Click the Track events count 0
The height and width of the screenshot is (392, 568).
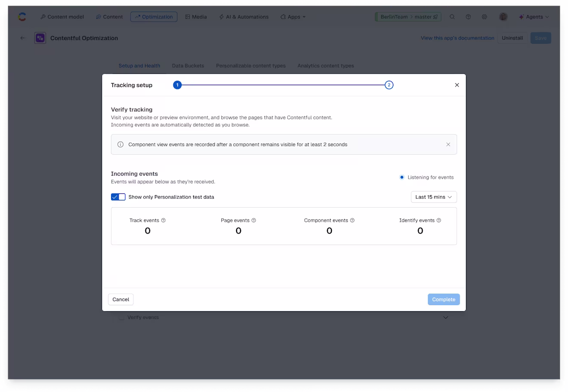coord(148,231)
